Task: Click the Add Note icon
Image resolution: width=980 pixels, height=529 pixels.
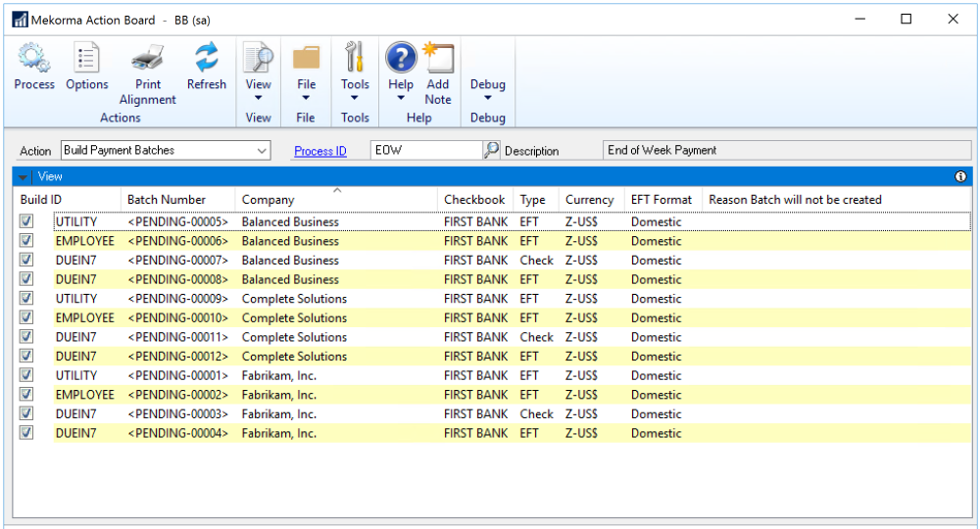Action: tap(438, 61)
